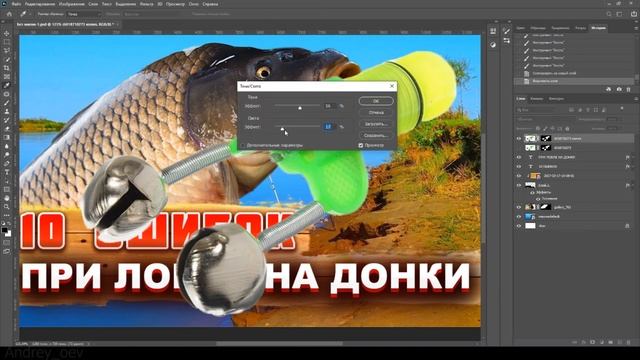
Task: Select the Pen tool
Action: (7, 163)
